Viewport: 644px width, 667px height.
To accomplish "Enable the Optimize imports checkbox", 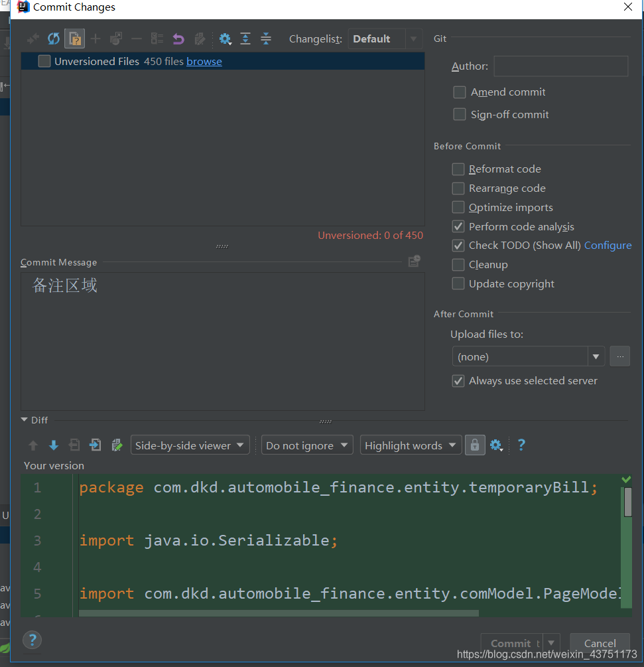I will 458,207.
